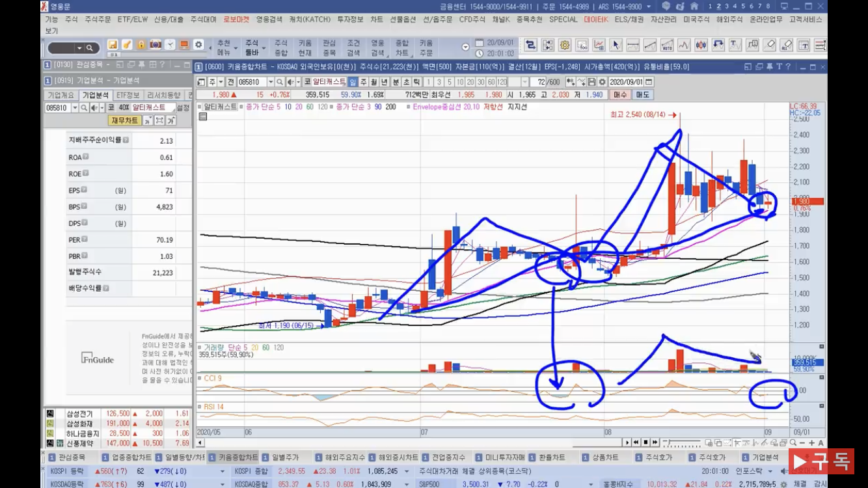Screen dimensions: 868x488
Task: Select the arrow pointer drawing tool
Action: point(616,45)
